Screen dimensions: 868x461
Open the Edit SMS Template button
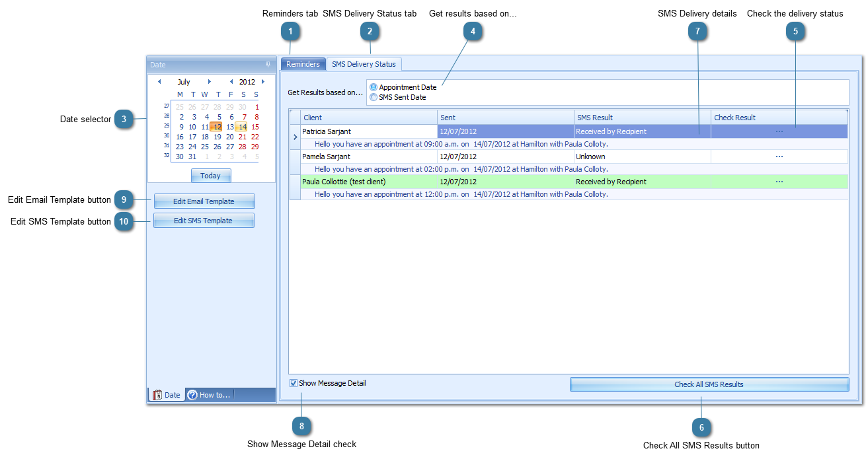[204, 221]
